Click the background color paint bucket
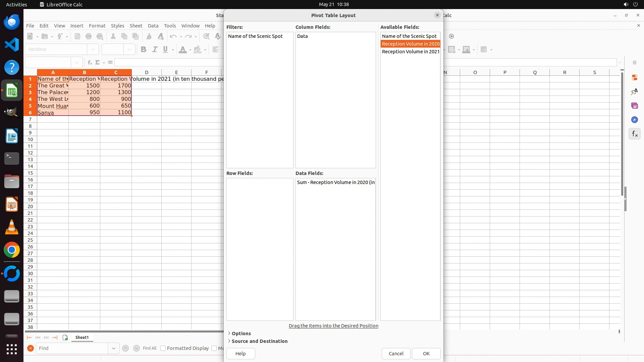 198,50
